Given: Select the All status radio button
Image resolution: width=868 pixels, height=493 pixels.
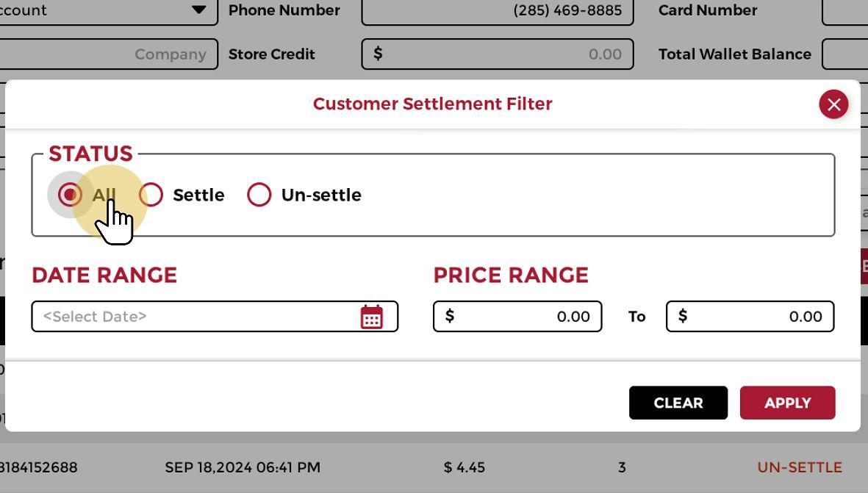Looking at the screenshot, I should pyautogui.click(x=70, y=195).
